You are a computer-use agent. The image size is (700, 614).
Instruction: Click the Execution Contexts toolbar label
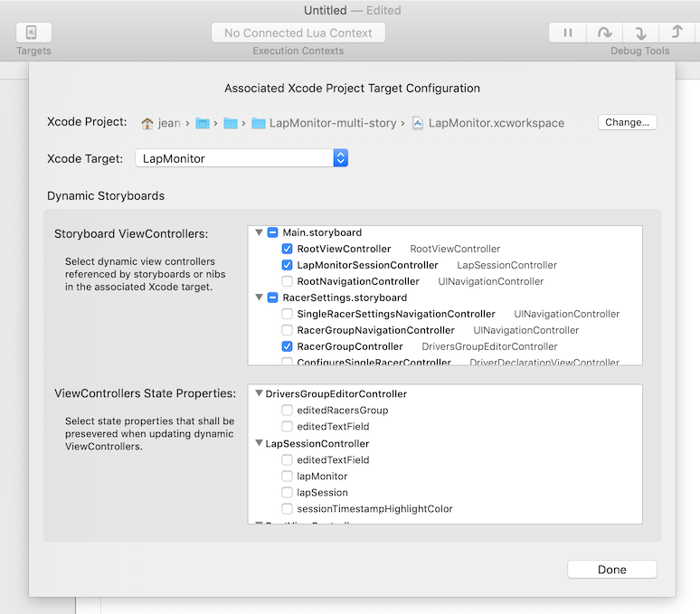pyautogui.click(x=298, y=51)
